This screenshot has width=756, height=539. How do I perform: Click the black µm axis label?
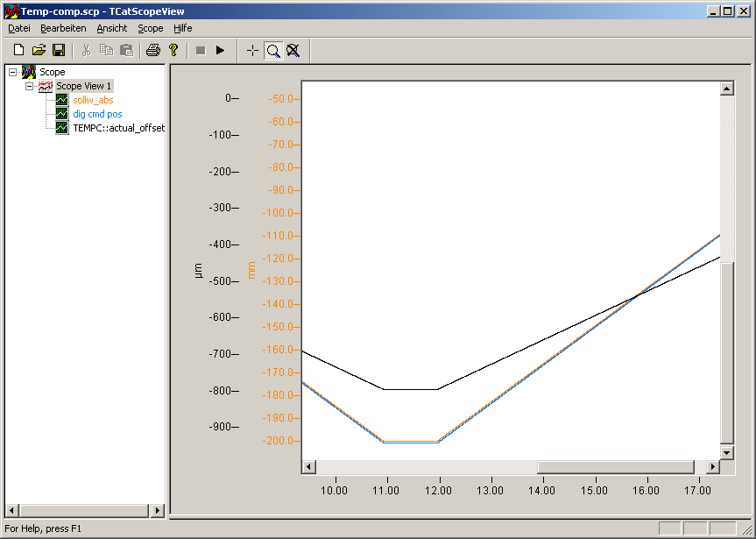click(198, 271)
